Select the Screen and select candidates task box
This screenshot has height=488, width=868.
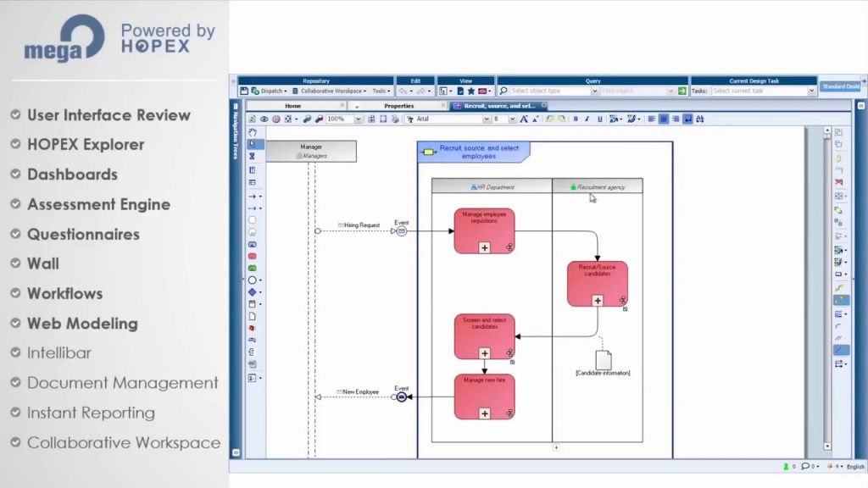pyautogui.click(x=484, y=337)
